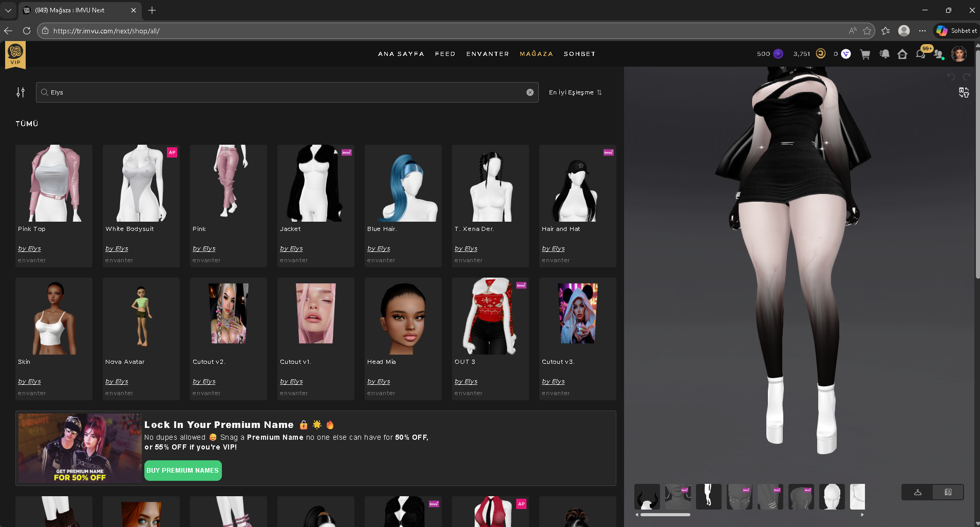This screenshot has height=527, width=980.
Task: Open the shop filter settings icon
Action: [21, 92]
